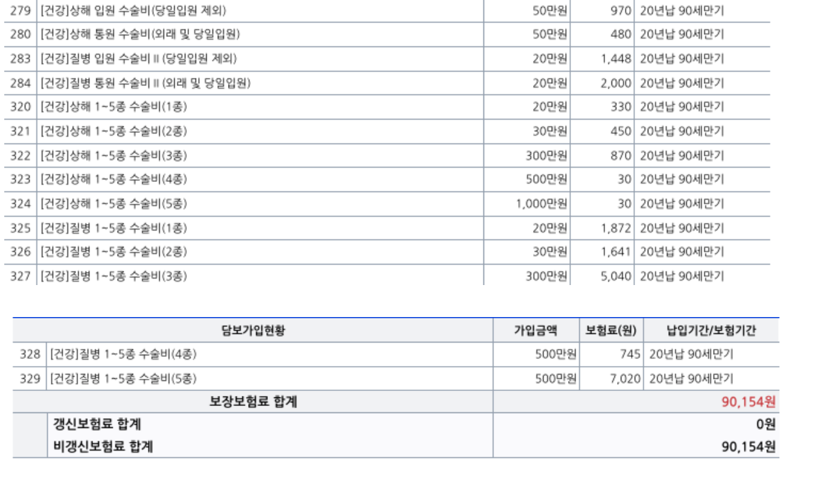Select row number 322

(21, 156)
